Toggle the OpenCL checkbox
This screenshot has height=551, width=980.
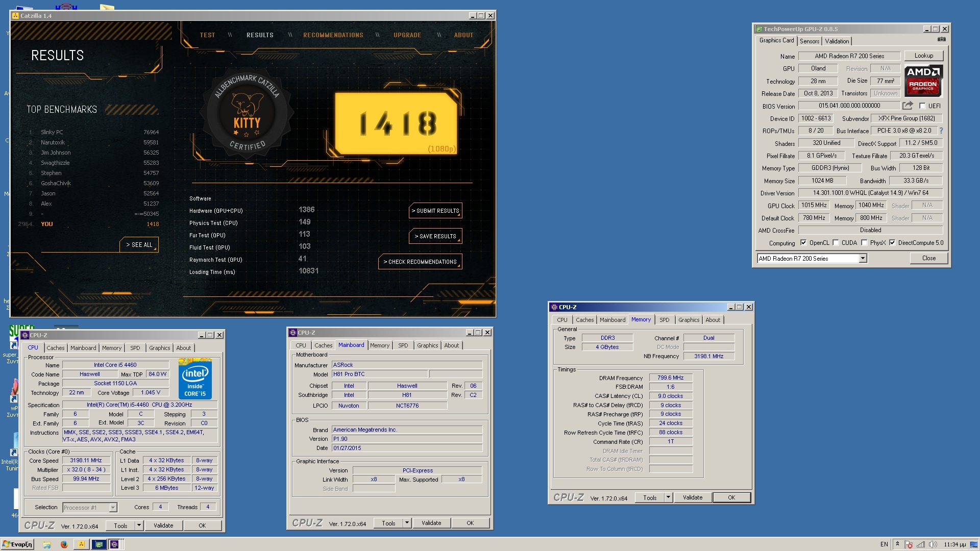803,243
